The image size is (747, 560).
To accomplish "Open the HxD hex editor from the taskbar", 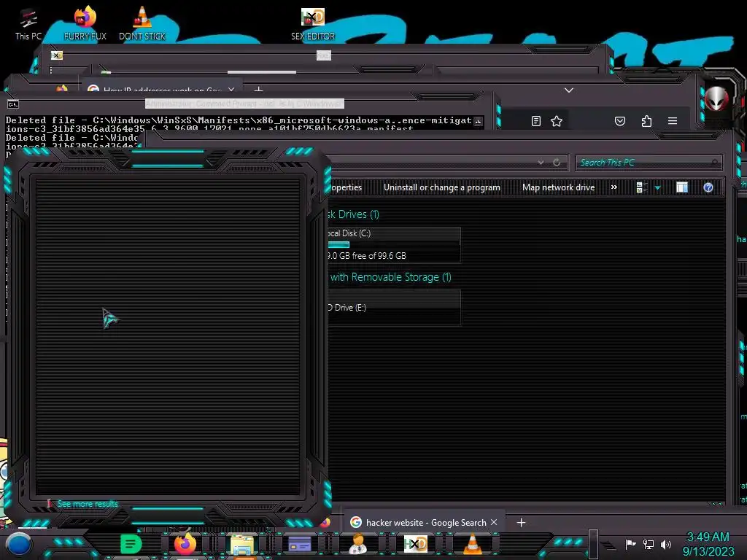I will tap(415, 544).
